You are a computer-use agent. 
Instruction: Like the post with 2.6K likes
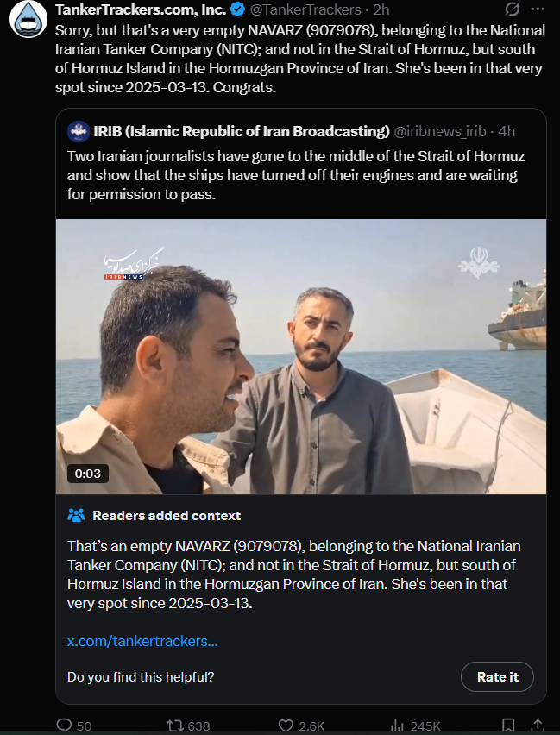(x=301, y=726)
